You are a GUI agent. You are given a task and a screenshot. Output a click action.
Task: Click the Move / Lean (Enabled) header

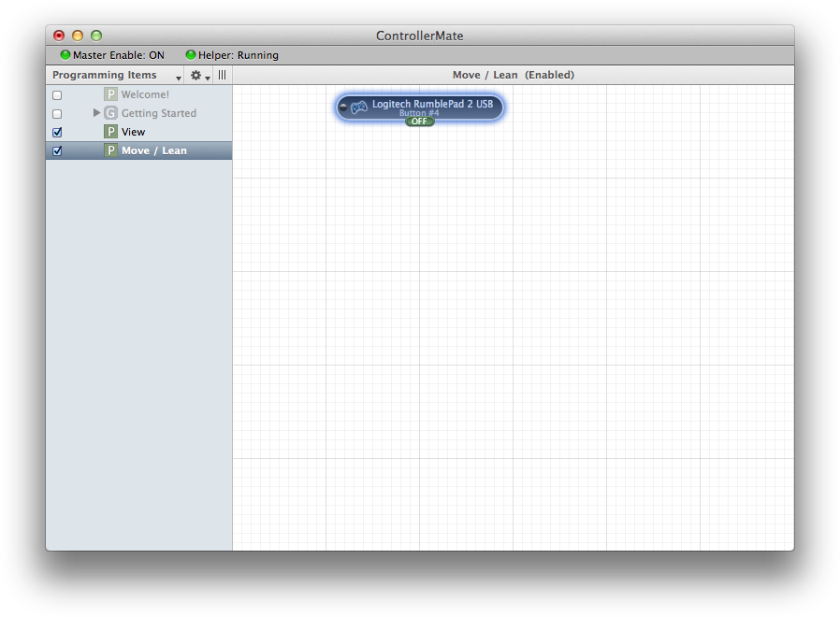click(514, 75)
